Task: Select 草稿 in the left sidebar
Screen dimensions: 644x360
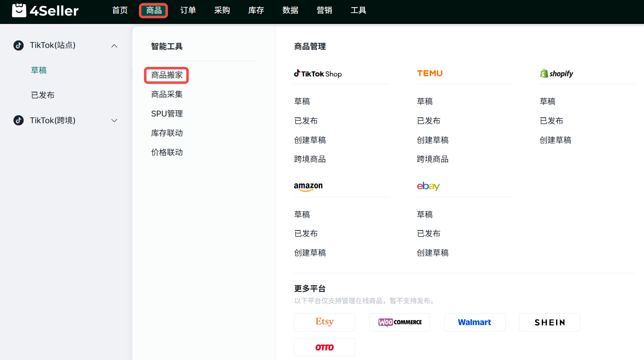Action: click(x=39, y=70)
